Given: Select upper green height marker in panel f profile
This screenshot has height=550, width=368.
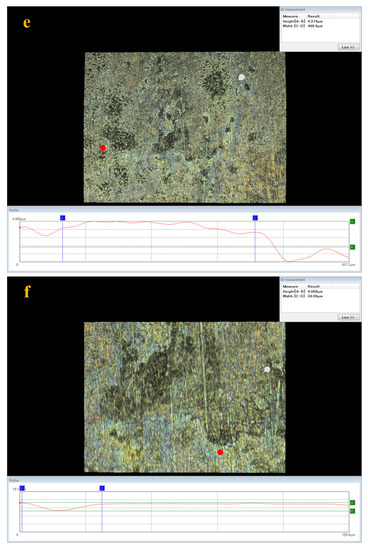Looking at the screenshot, I should click(352, 503).
